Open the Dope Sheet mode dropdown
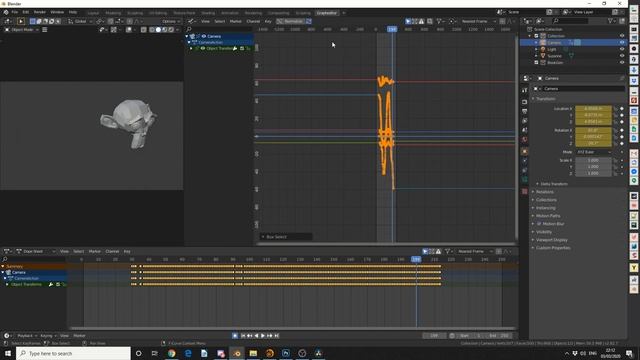This screenshot has width=640, height=360. 36,251
